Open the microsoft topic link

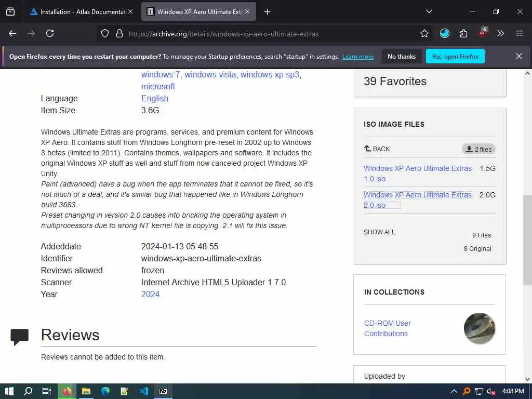158,87
